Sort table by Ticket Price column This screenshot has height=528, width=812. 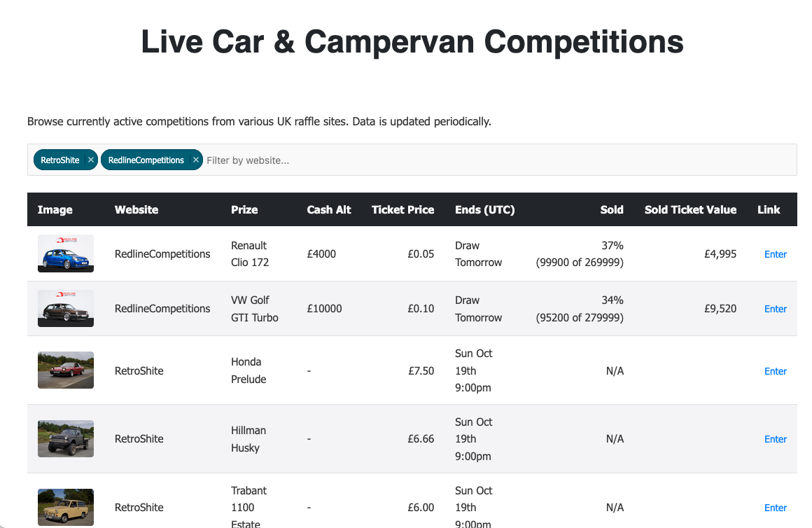coord(402,209)
